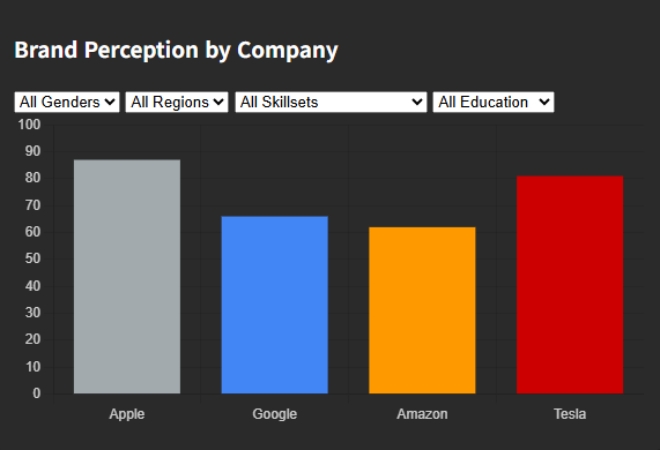660x450 pixels.
Task: Click the Amazon x-axis label
Action: click(422, 414)
